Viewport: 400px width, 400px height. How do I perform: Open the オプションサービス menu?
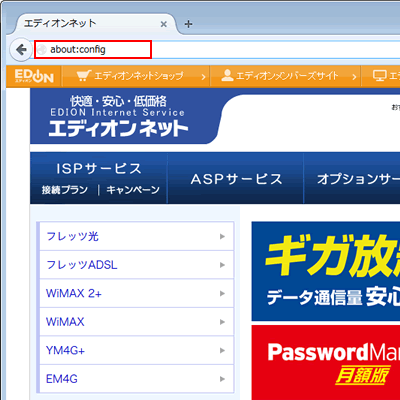[352, 179]
